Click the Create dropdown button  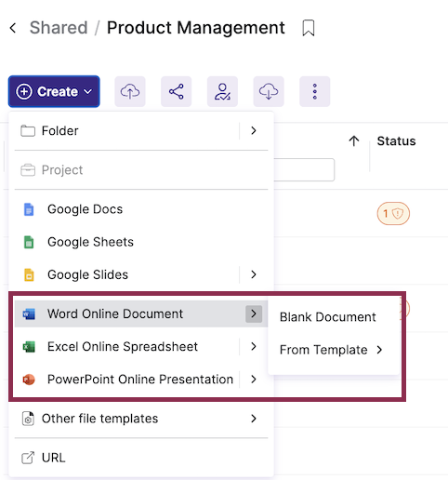point(54,91)
